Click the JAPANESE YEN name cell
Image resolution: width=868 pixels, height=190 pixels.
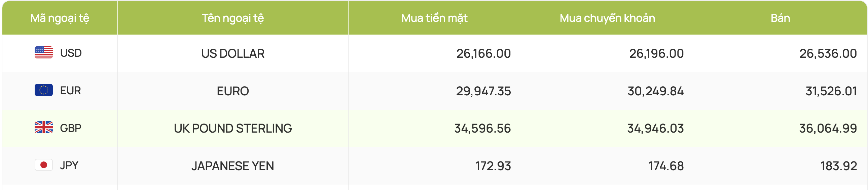click(233, 166)
